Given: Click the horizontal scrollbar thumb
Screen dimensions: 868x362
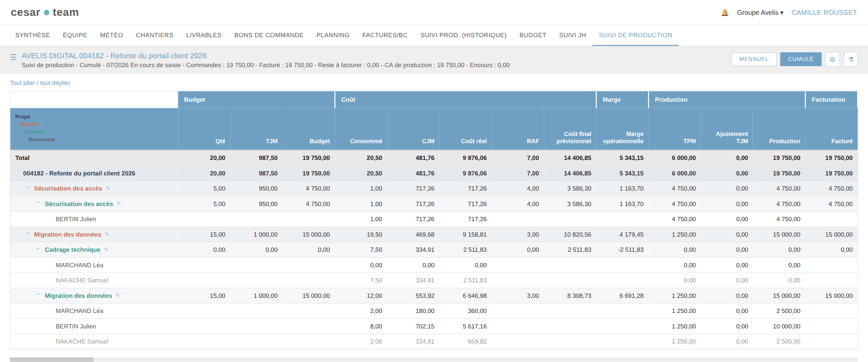Looking at the screenshot, I should pyautogui.click(x=52, y=359).
